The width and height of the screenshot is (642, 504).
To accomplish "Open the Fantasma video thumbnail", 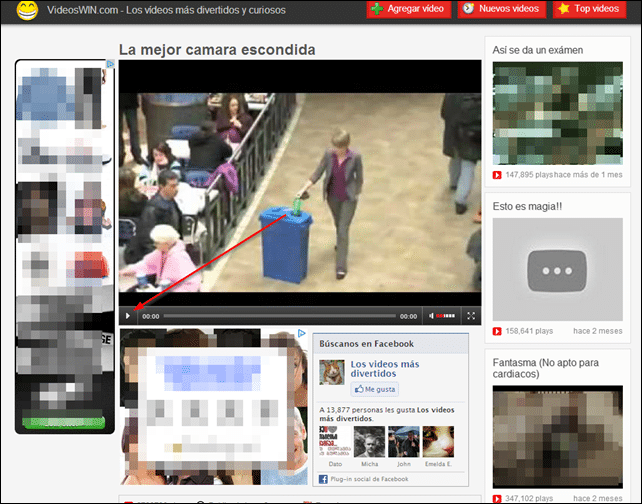I will [558, 437].
